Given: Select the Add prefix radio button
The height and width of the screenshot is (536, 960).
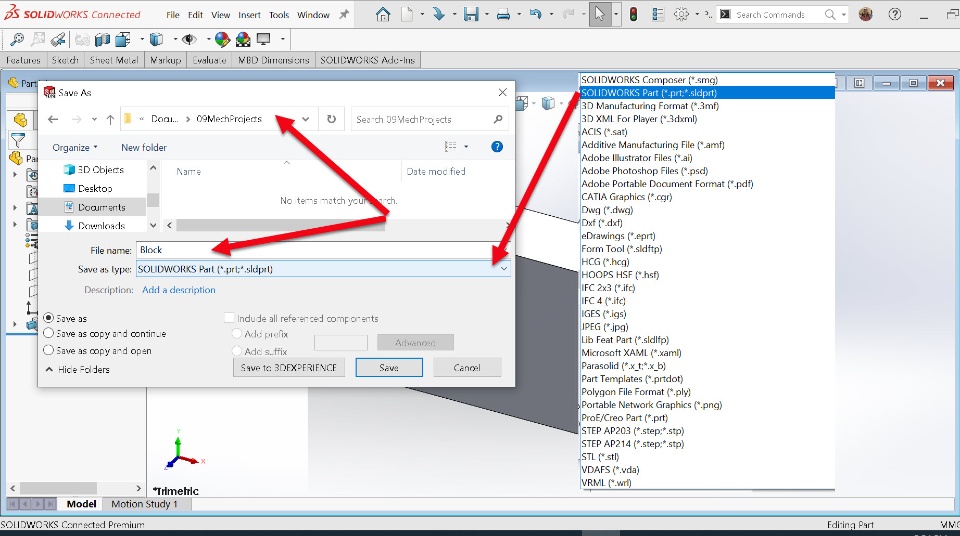Looking at the screenshot, I should [237, 334].
